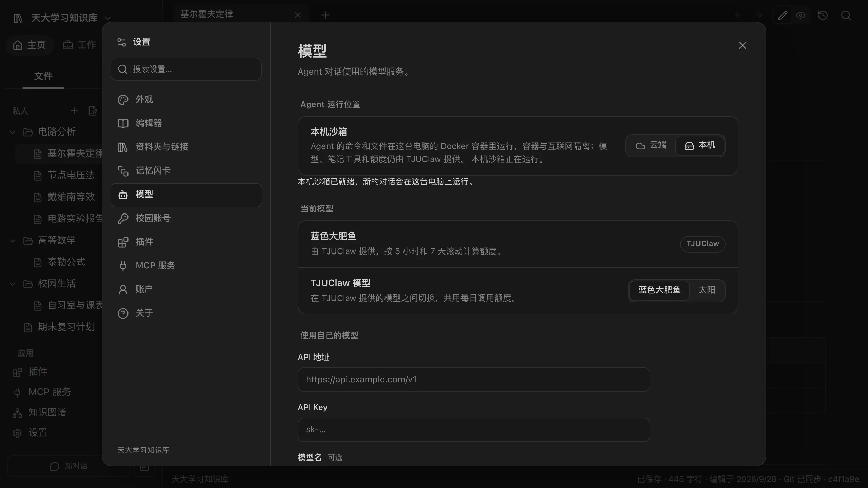Select 本机 as Agent run location
This screenshot has height=488, width=868.
point(700,146)
